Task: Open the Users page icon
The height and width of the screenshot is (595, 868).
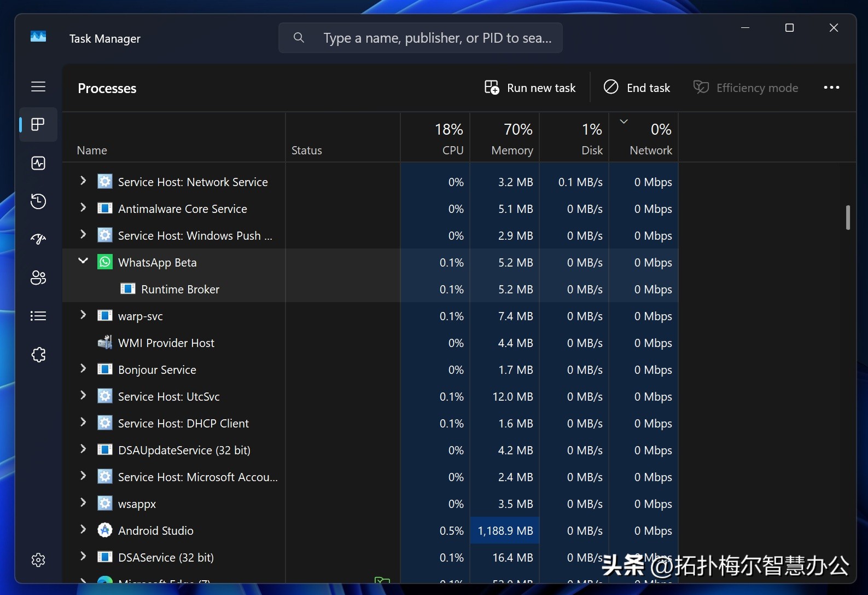Action: point(38,278)
